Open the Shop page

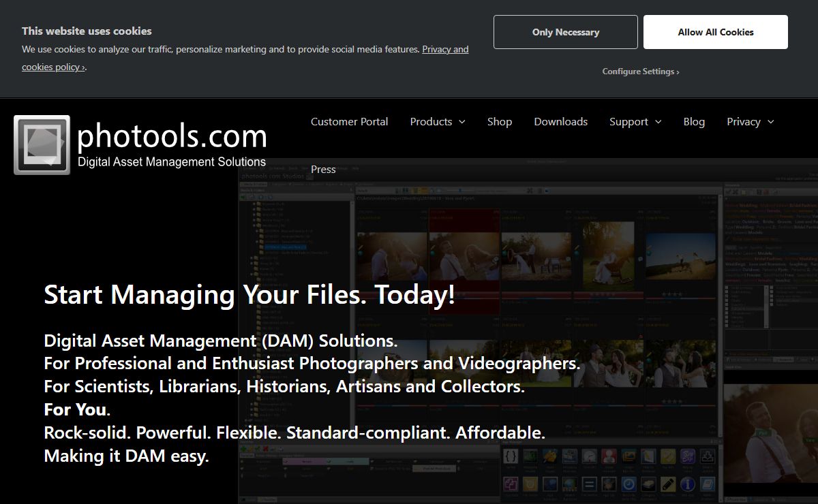(499, 122)
